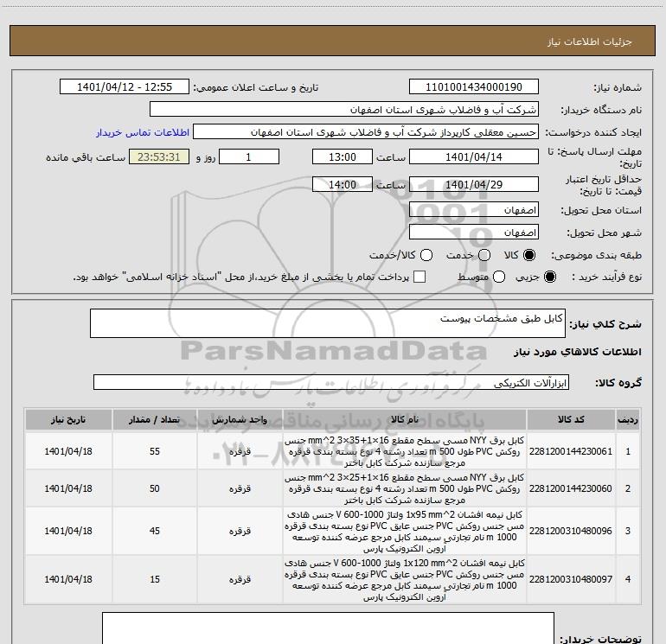Viewport: 666px width, 644px height.
Task: Click the نام کالا column header
Action: 405,420
